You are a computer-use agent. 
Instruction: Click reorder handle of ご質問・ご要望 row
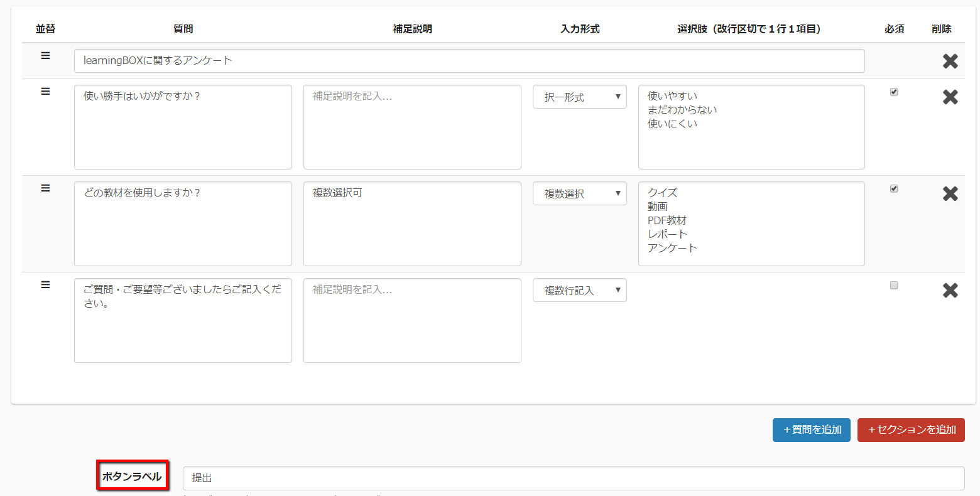(x=45, y=284)
